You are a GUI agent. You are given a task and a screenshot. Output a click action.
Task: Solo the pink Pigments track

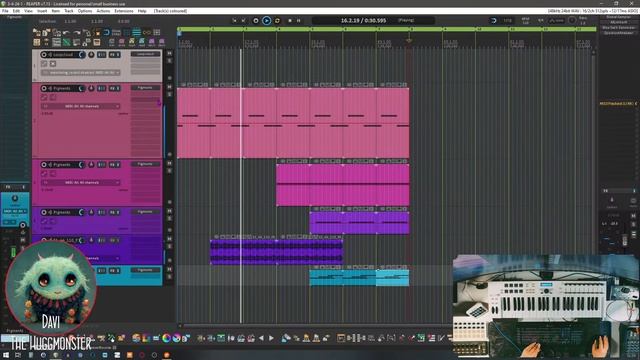click(169, 94)
